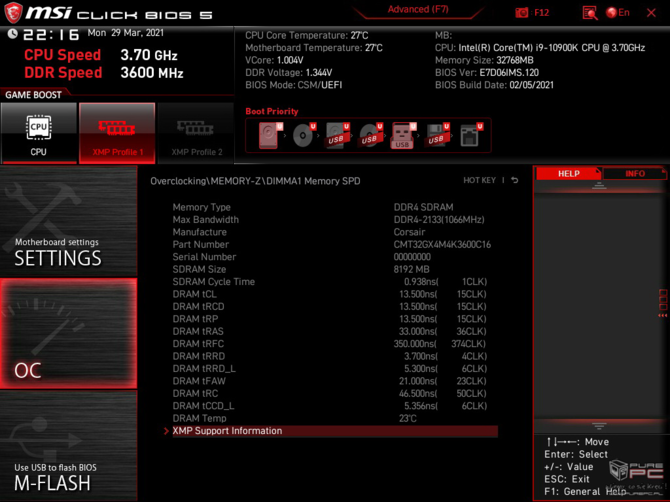This screenshot has height=502, width=670.
Task: Select the USB hard disk boot icon
Action: 337,135
